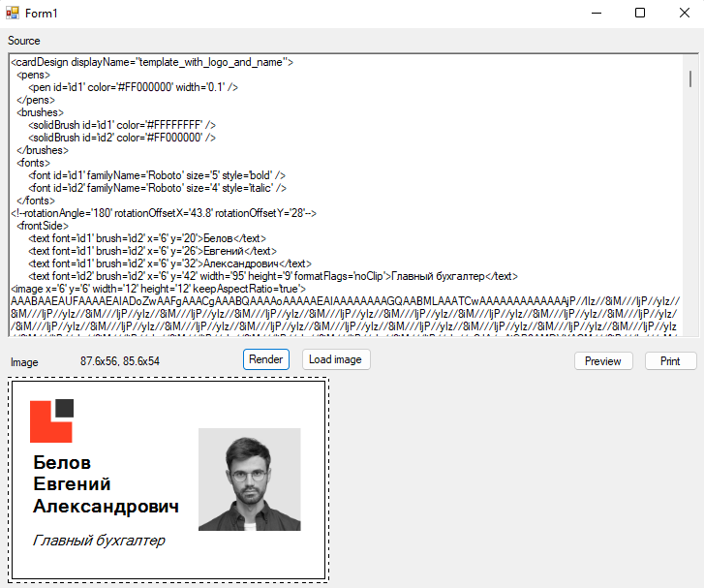Close the Form1 window
This screenshot has height=588, width=704.
click(683, 13)
